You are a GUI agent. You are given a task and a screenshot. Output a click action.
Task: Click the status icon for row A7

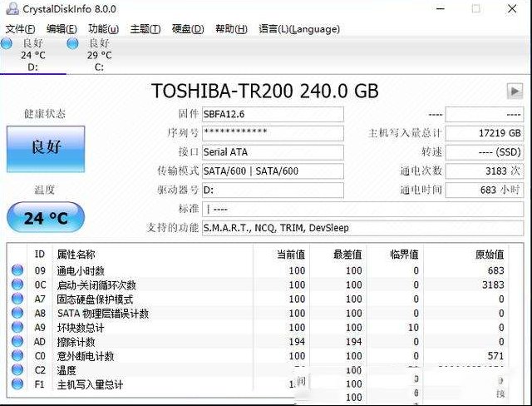[17, 299]
